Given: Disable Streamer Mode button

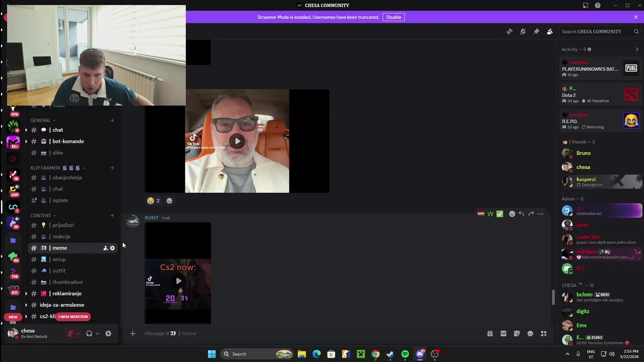Looking at the screenshot, I should (x=393, y=17).
